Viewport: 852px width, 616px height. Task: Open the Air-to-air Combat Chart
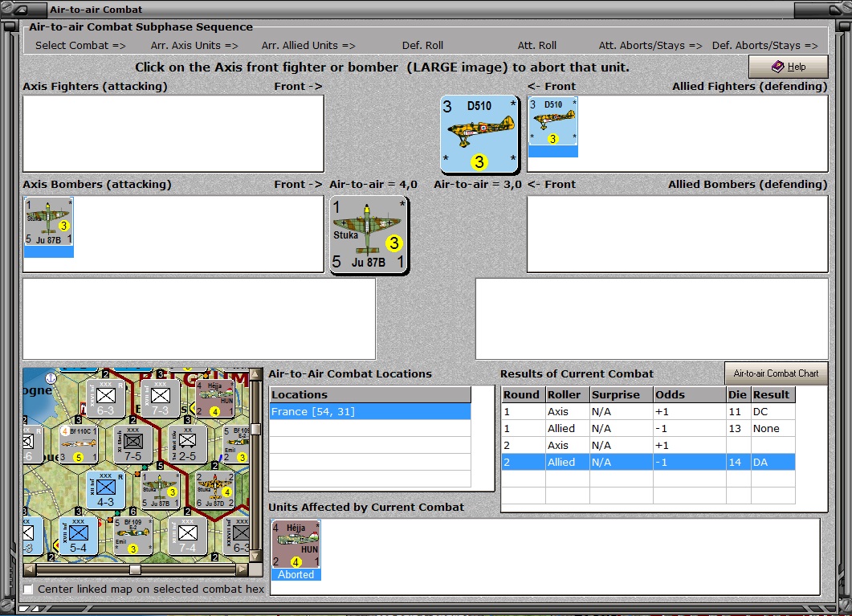pos(776,373)
